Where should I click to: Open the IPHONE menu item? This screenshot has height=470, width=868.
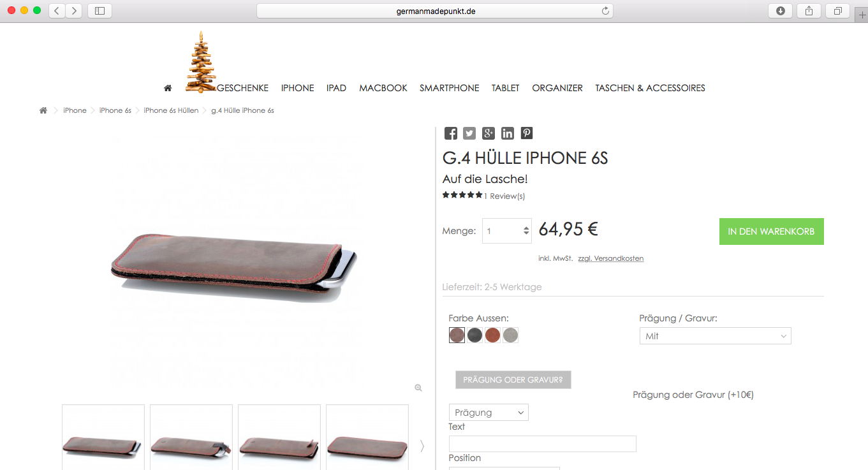click(x=297, y=88)
